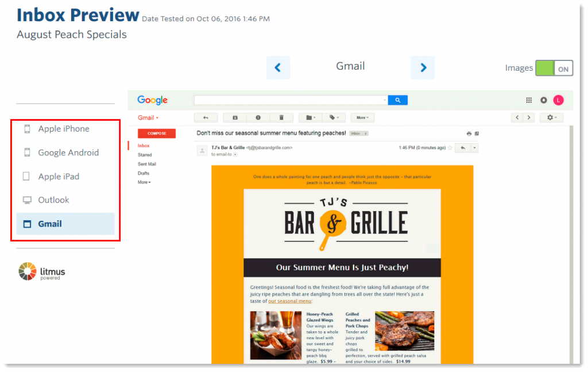The width and height of the screenshot is (588, 372).
Task: Open the Google apps grid
Action: point(529,100)
